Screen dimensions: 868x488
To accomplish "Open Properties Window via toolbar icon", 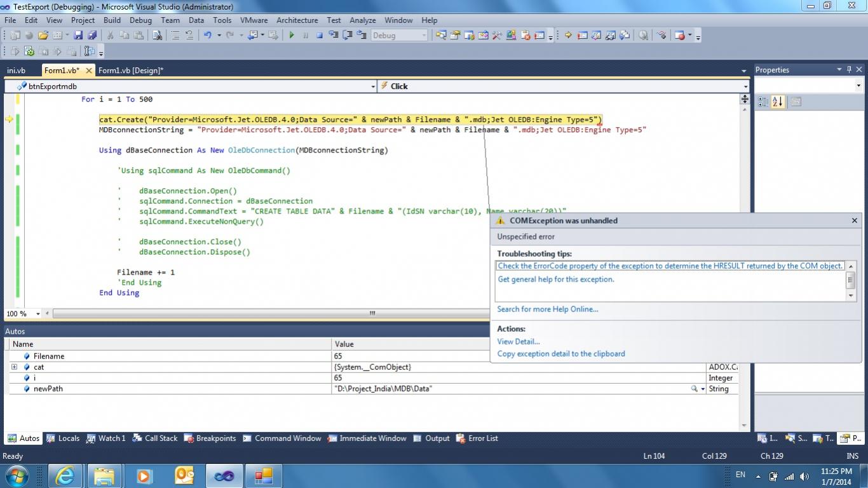I will [455, 36].
